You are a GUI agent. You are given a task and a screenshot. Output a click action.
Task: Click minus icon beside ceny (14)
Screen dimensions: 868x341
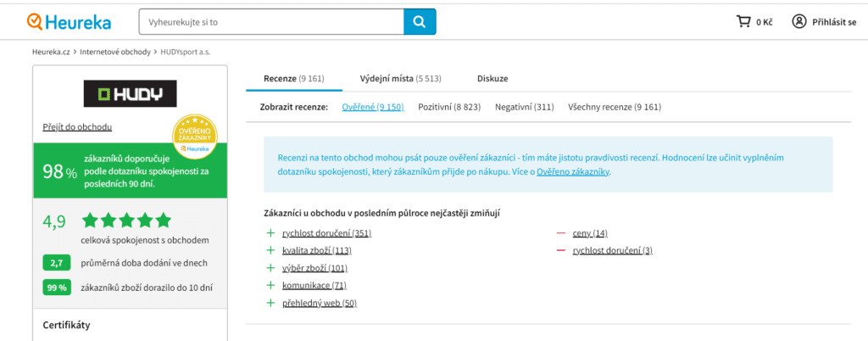[561, 233]
